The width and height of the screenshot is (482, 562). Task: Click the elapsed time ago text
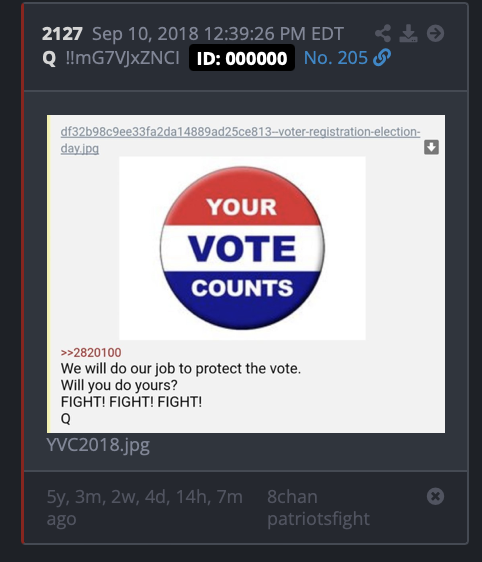[144, 508]
